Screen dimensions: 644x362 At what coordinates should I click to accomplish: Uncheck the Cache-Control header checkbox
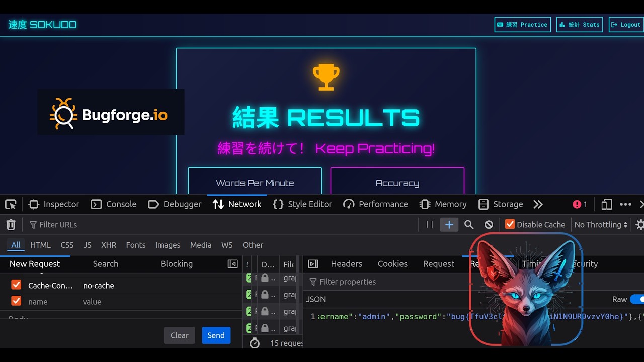coord(16,285)
